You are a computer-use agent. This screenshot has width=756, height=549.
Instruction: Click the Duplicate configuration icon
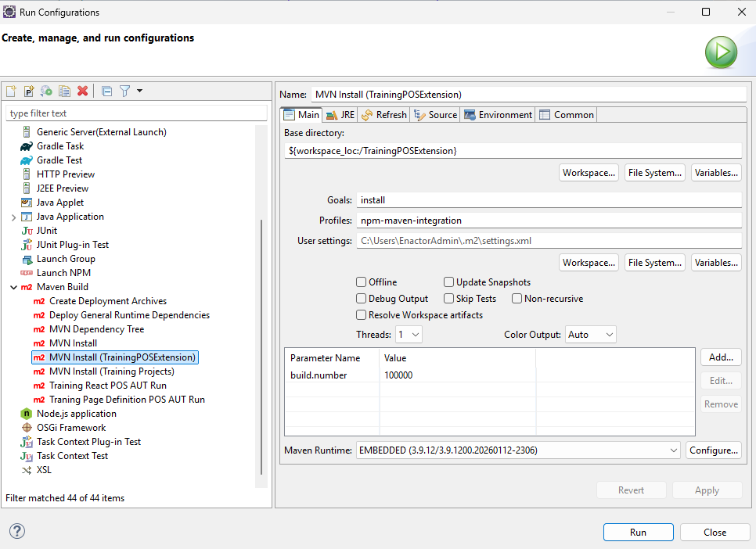[x=65, y=91]
